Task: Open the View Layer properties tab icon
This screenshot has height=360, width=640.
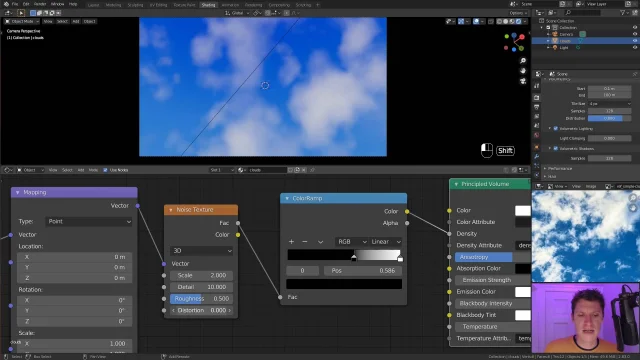Action: pos(537,116)
